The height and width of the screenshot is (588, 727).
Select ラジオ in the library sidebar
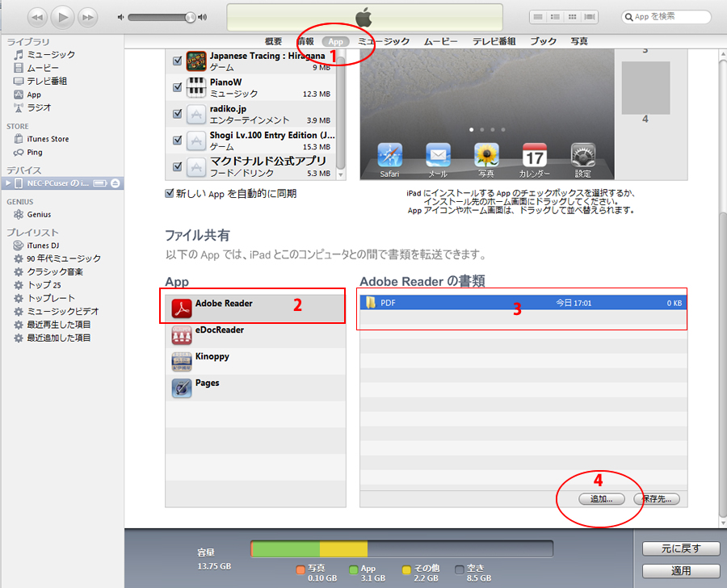click(x=32, y=107)
